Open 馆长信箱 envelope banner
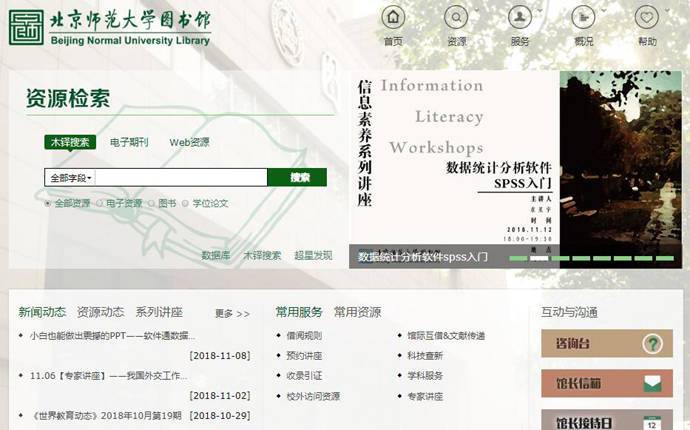Image resolution: width=690 pixels, height=430 pixels. [x=601, y=383]
